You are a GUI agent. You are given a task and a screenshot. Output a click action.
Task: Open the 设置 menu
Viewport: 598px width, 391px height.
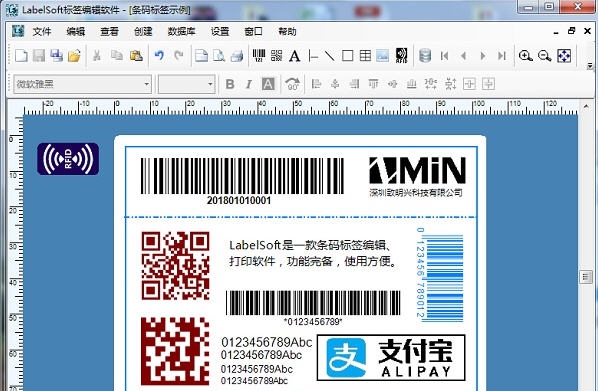pyautogui.click(x=220, y=32)
